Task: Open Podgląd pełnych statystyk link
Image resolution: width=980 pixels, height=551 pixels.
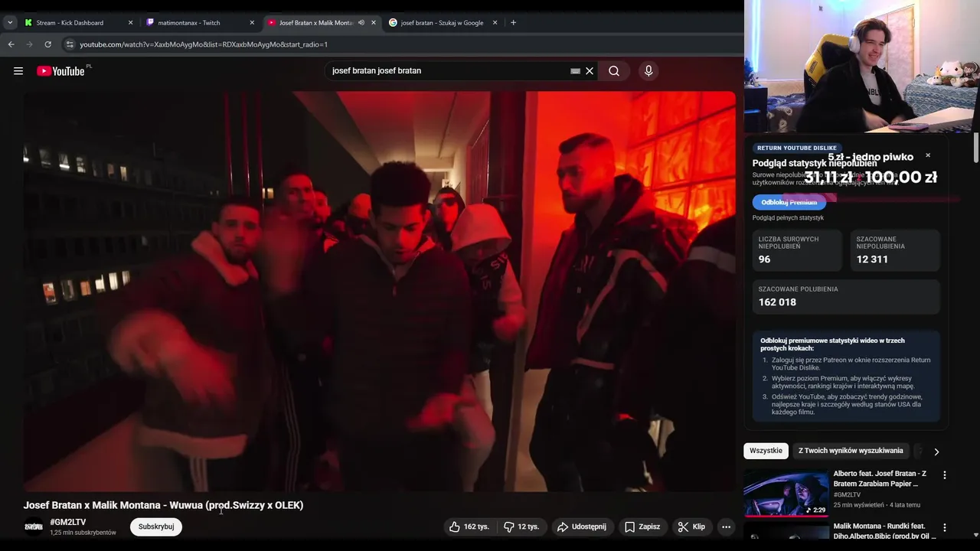Action: [788, 218]
